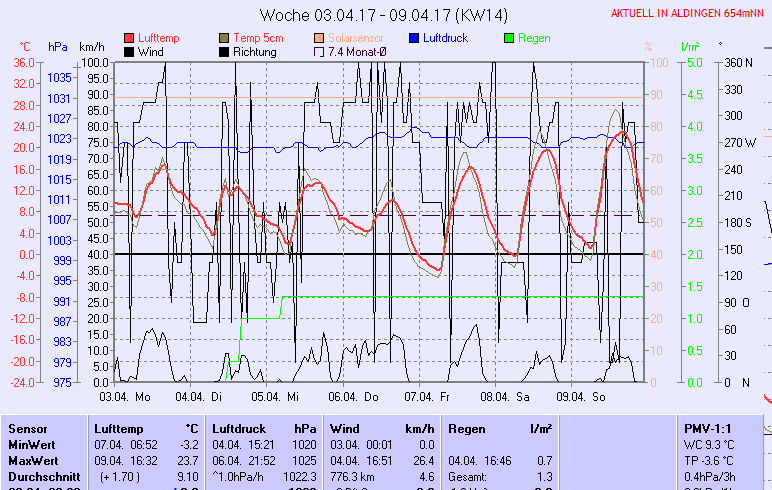
Task: Click the blue Luftdruck legend swatch
Action: 414,38
